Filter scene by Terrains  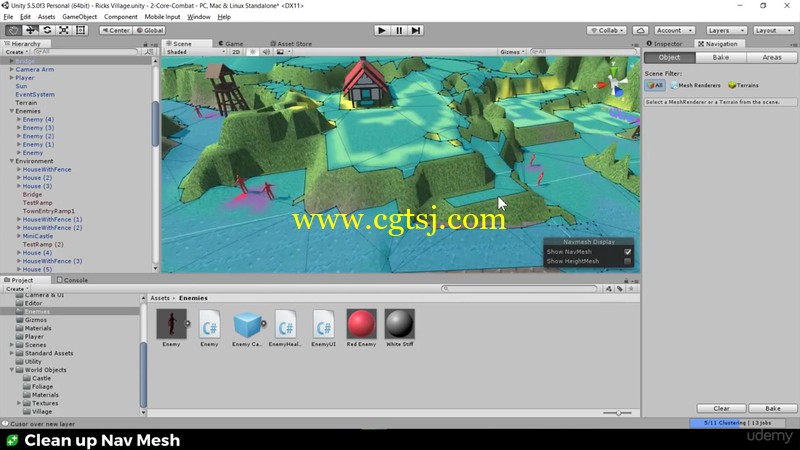tap(743, 85)
